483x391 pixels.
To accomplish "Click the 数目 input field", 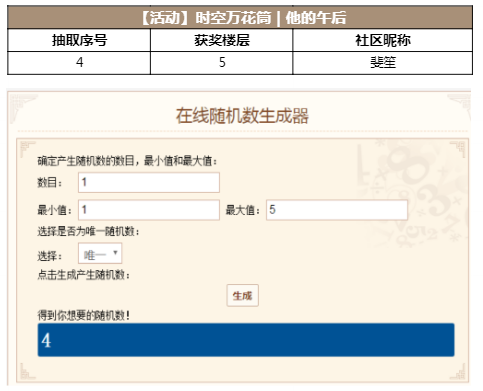I will [149, 182].
